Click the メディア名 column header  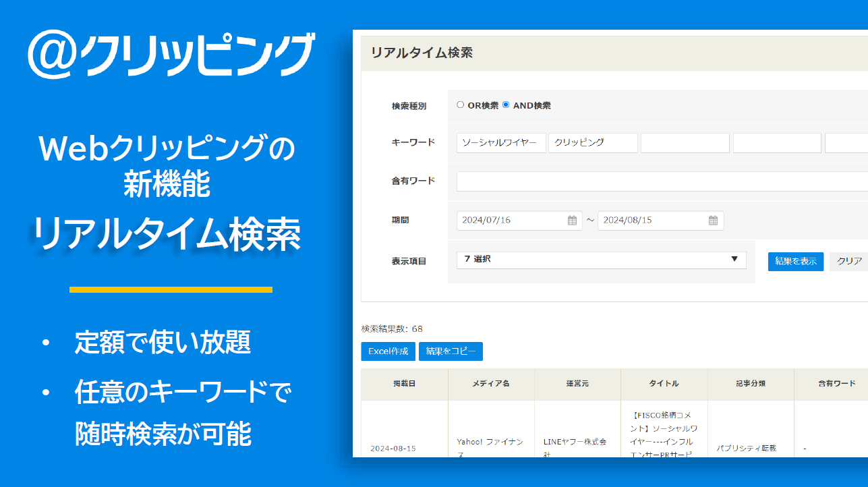[490, 384]
